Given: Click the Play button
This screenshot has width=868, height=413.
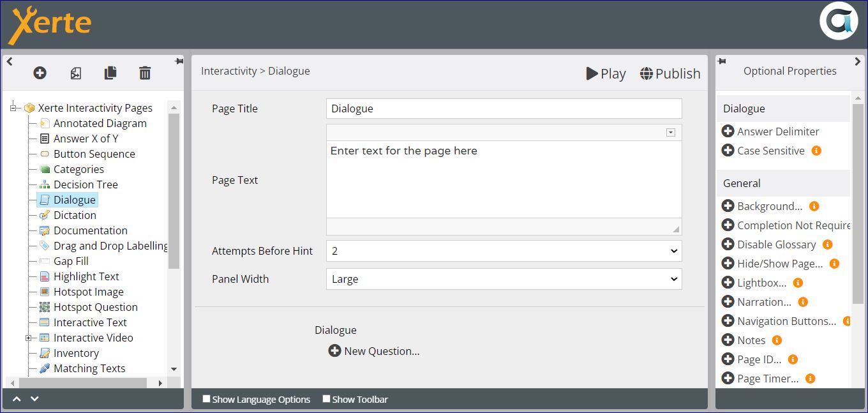Looking at the screenshot, I should tap(606, 73).
